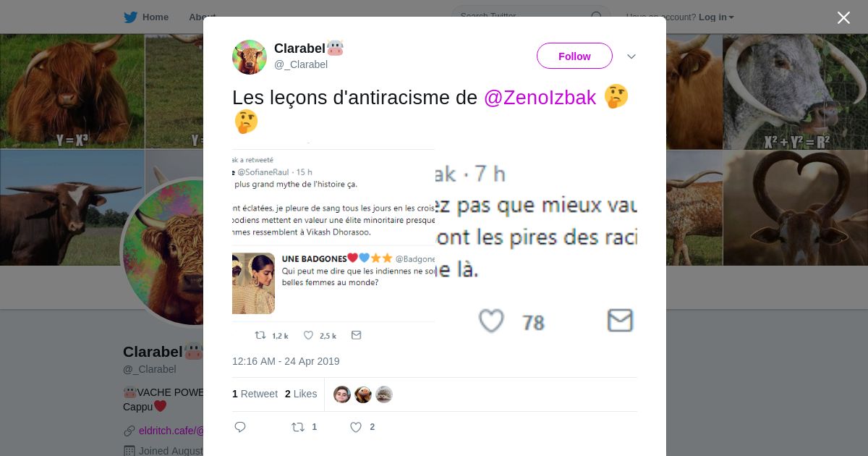Image resolution: width=868 pixels, height=456 pixels.
Task: Open the @ZenoIzbak mention link
Action: [540, 98]
